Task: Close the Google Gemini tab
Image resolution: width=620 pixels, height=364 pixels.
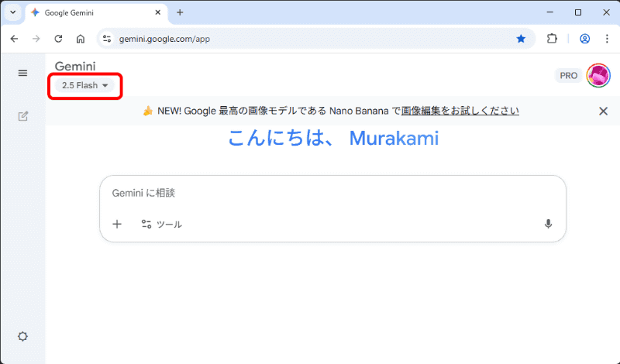Action: tap(158, 12)
